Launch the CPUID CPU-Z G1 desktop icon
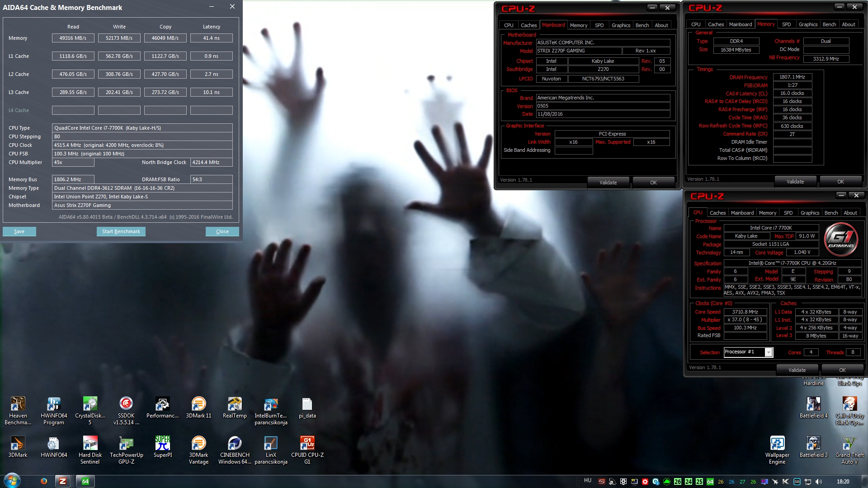 [307, 450]
